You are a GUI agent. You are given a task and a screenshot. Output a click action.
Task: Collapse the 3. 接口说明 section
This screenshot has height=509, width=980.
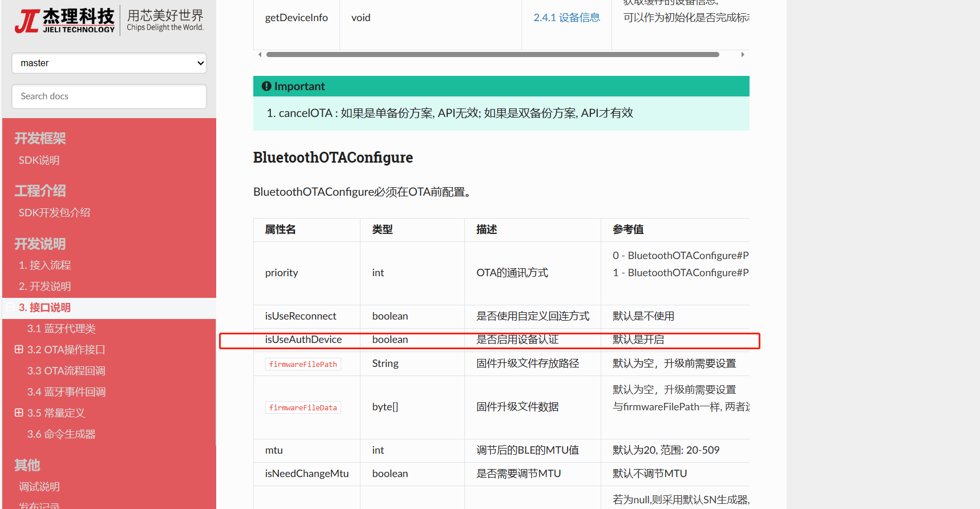10,308
